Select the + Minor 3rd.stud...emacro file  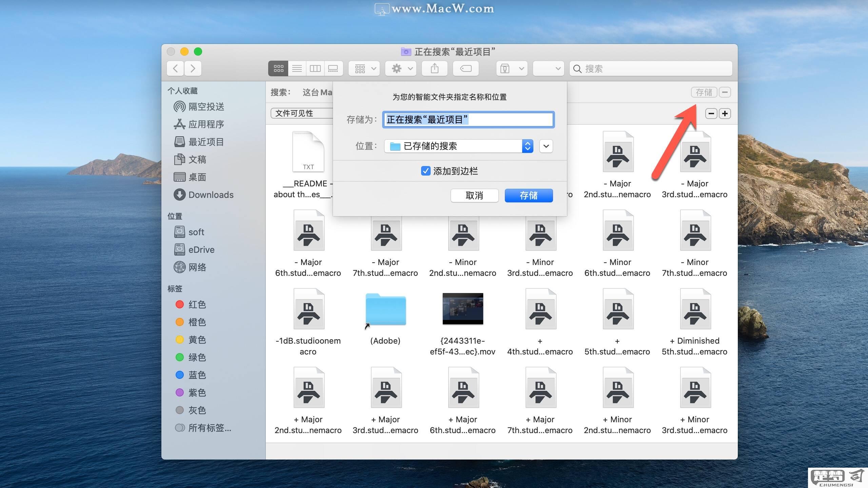[x=695, y=387]
